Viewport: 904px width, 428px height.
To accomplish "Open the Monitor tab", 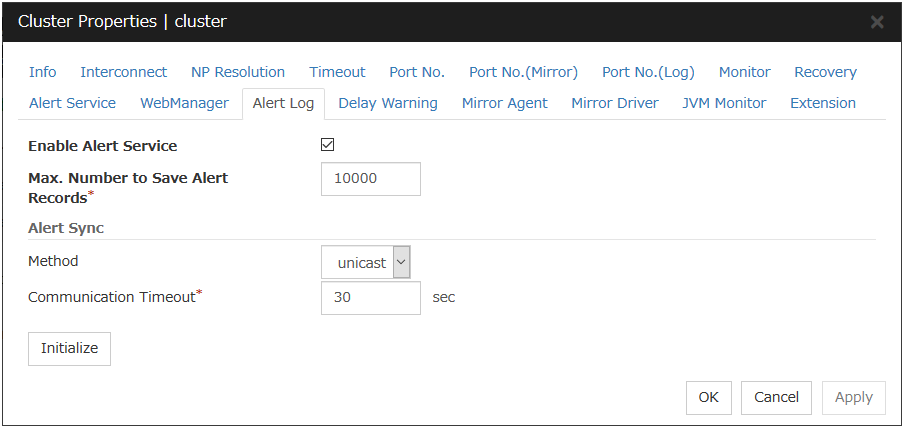I will pyautogui.click(x=744, y=72).
